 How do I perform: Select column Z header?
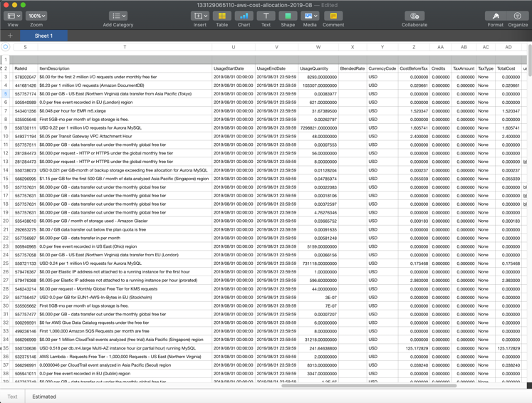(414, 47)
